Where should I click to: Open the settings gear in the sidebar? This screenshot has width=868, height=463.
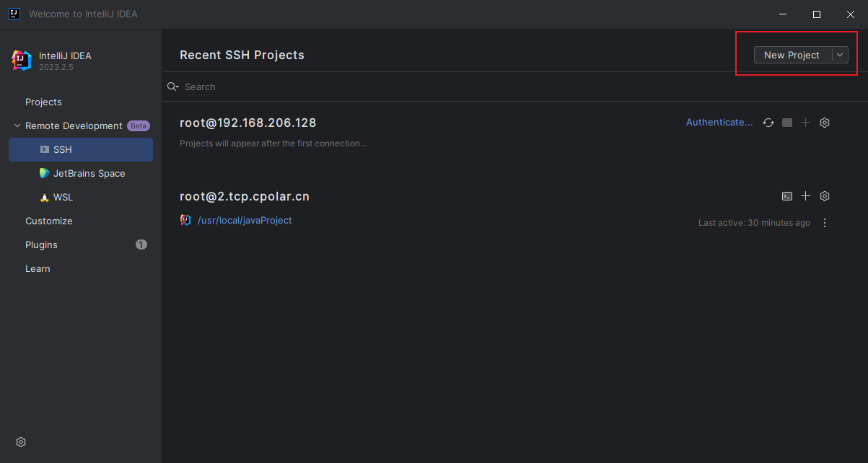[21, 442]
